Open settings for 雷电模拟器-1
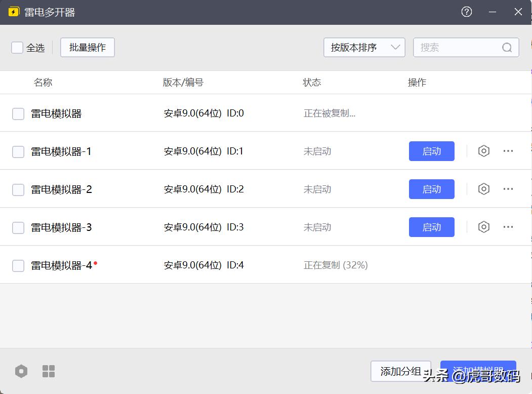 coord(484,151)
